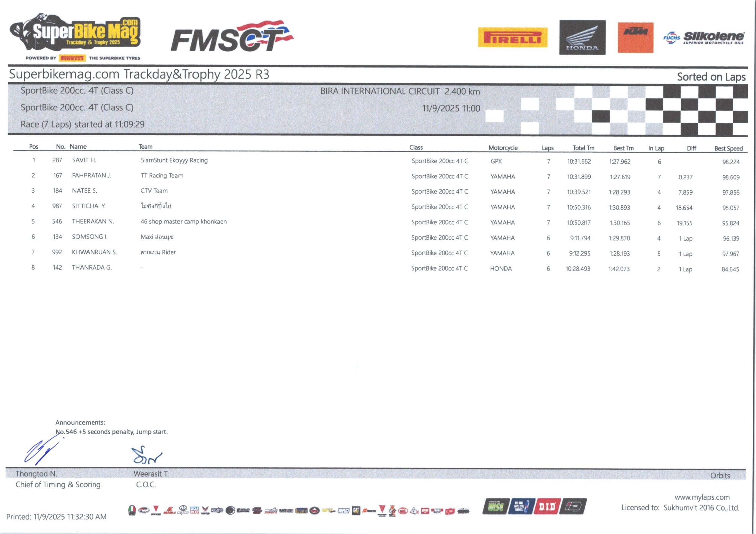Click the yellow CAT logo in footer

[x=356, y=510]
